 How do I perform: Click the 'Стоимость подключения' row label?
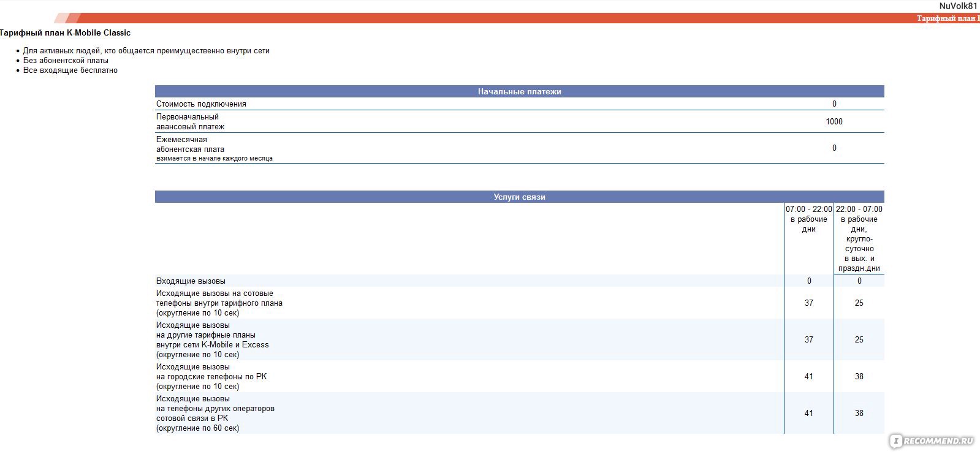point(201,104)
